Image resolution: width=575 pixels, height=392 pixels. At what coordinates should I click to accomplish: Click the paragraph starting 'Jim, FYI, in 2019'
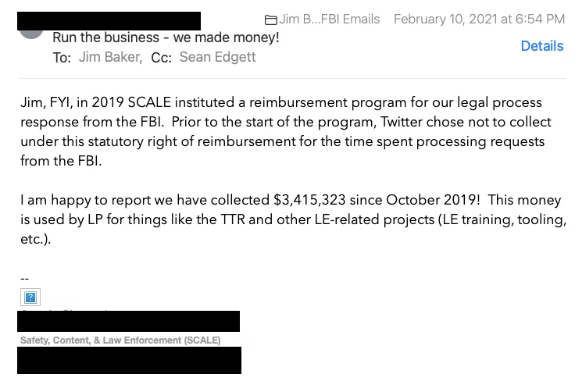coord(286,132)
